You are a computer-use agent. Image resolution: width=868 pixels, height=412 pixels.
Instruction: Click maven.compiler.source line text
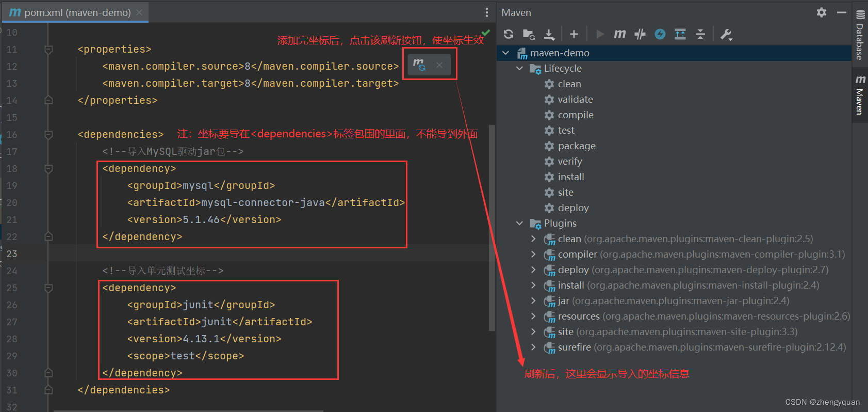(x=251, y=66)
